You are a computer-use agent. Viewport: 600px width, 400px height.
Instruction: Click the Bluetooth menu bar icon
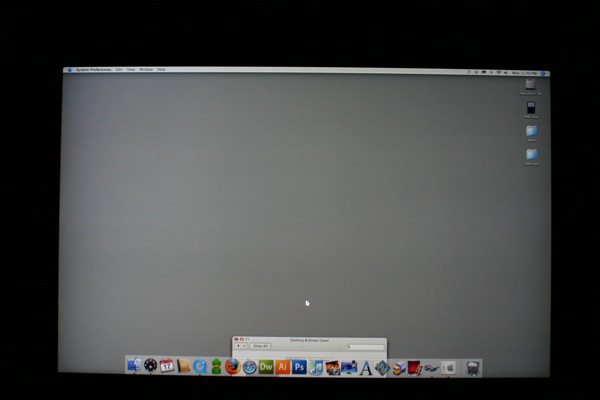pyautogui.click(x=491, y=72)
